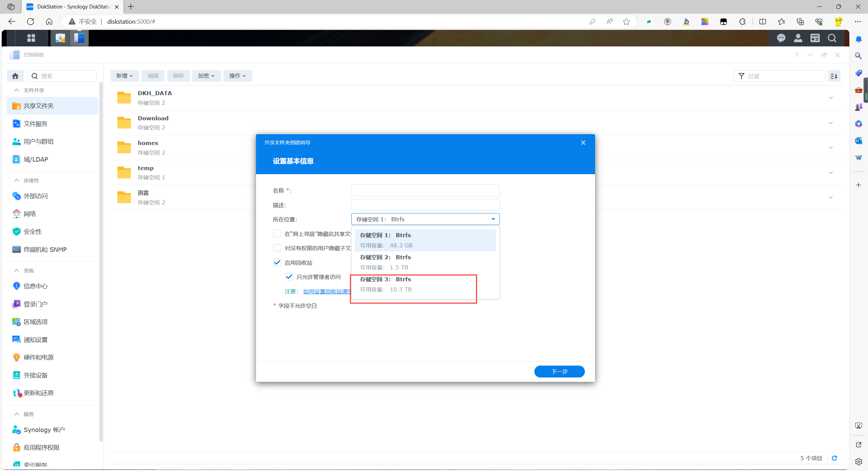This screenshot has height=471, width=868.
Task: Click the DSM notifications chat bubble icon
Action: click(x=781, y=38)
